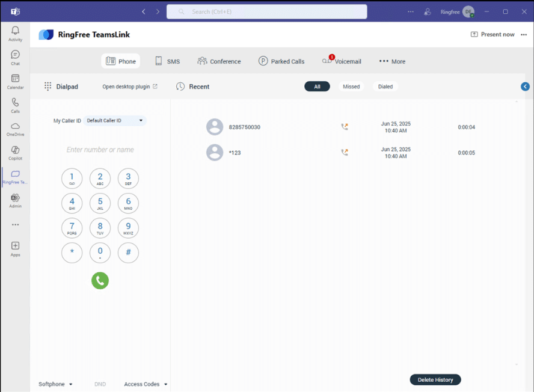This screenshot has width=534, height=392.
Task: Click the RingFree TeamsLink logo
Action: coord(46,35)
